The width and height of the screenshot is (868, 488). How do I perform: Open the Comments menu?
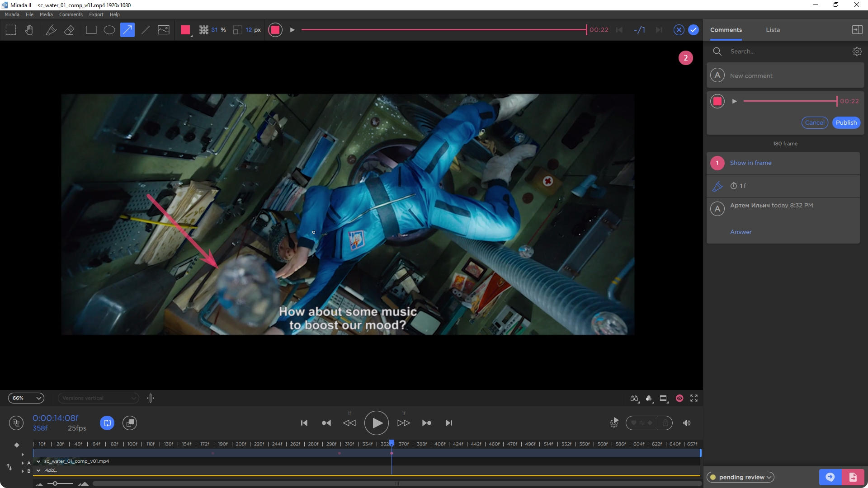click(71, 14)
